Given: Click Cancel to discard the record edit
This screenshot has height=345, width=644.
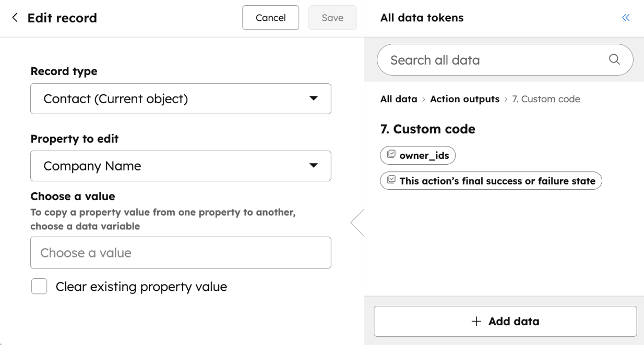Looking at the screenshot, I should 270,18.
